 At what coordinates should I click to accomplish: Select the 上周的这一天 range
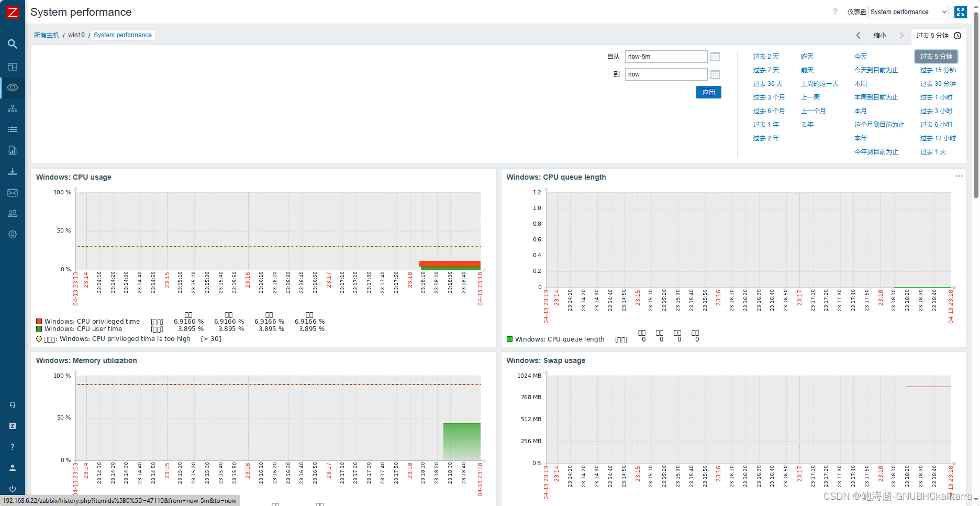click(x=820, y=84)
